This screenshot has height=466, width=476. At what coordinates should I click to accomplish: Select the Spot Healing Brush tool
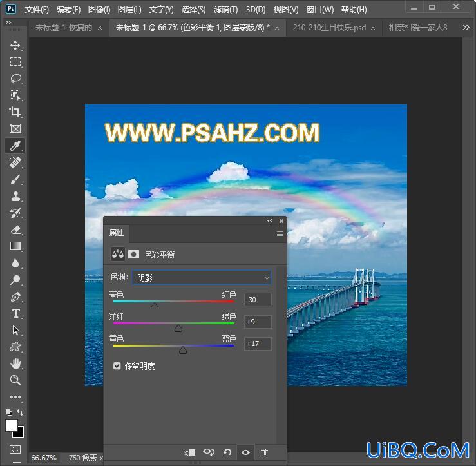click(15, 162)
